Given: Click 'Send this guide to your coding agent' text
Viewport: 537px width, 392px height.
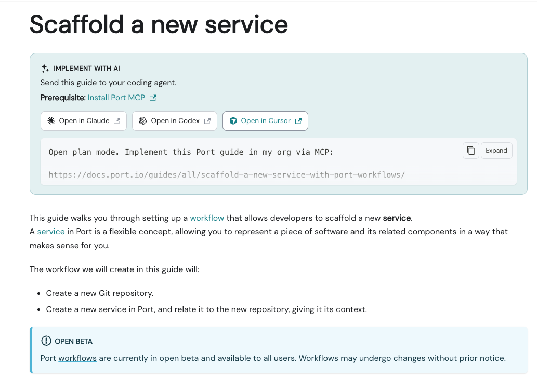Looking at the screenshot, I should [108, 83].
